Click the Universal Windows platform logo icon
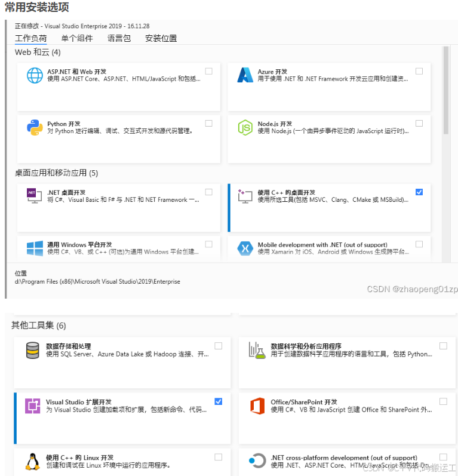 pyautogui.click(x=35, y=248)
